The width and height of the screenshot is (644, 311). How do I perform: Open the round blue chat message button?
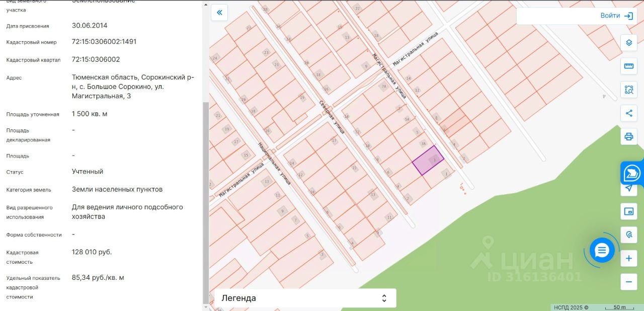(x=602, y=250)
